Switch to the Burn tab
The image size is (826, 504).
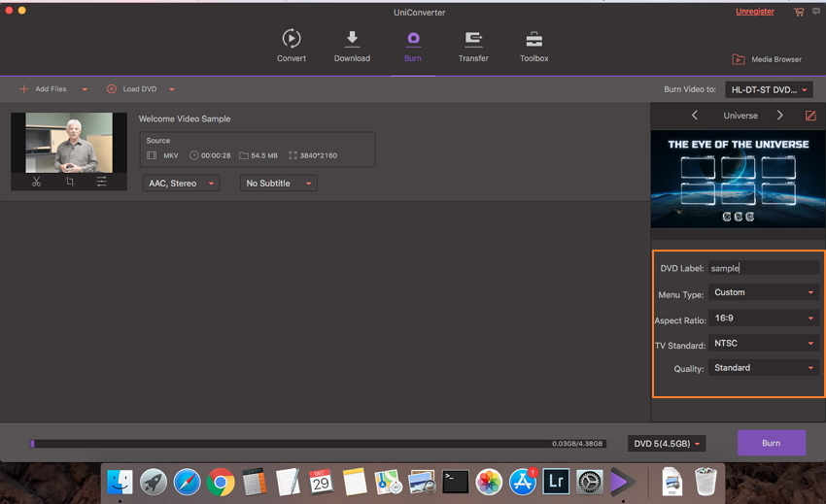pos(413,46)
